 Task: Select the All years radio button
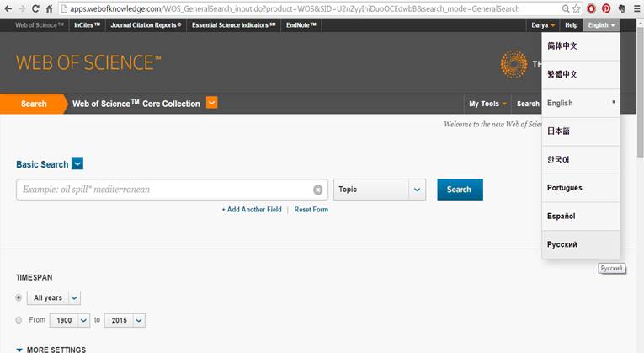point(19,297)
